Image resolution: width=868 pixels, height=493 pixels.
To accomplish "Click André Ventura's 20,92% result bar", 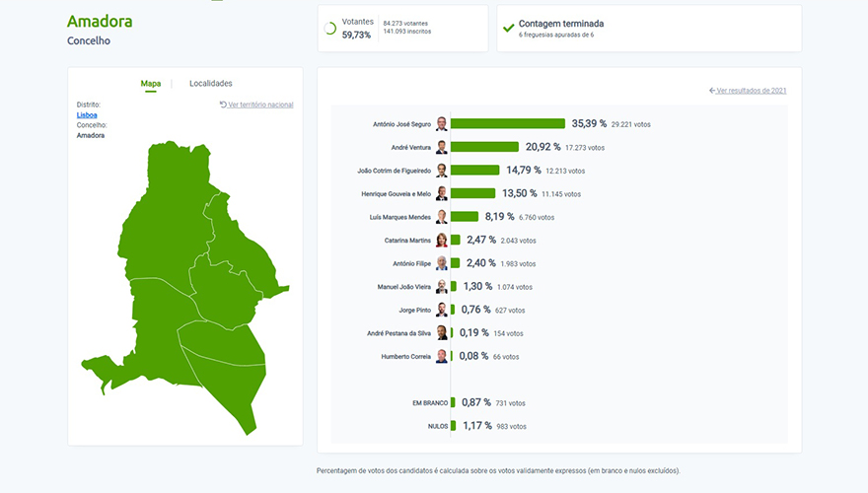I will click(x=484, y=147).
